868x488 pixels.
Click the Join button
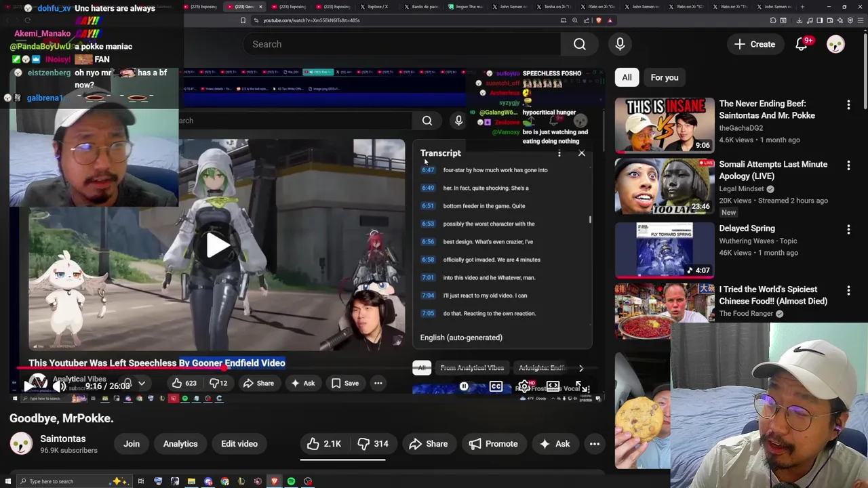point(132,444)
